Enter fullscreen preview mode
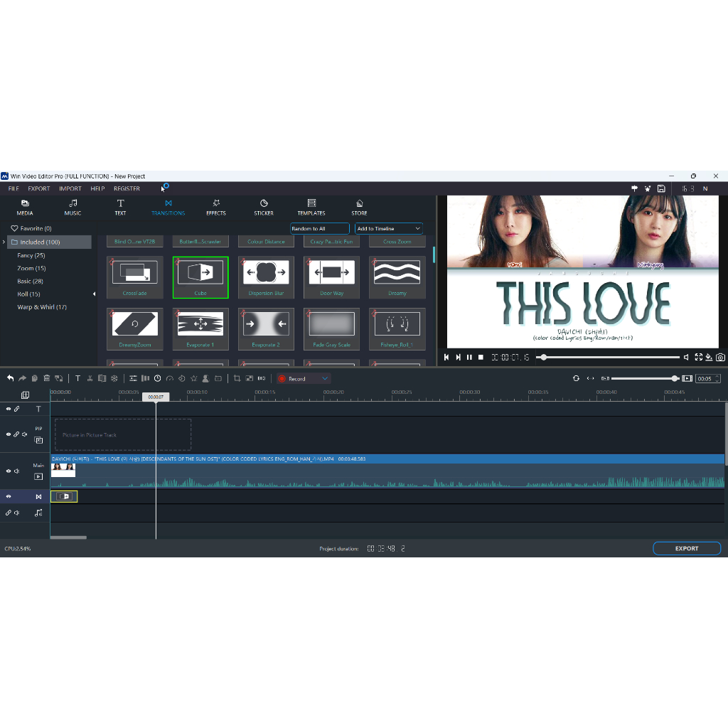 point(698,357)
